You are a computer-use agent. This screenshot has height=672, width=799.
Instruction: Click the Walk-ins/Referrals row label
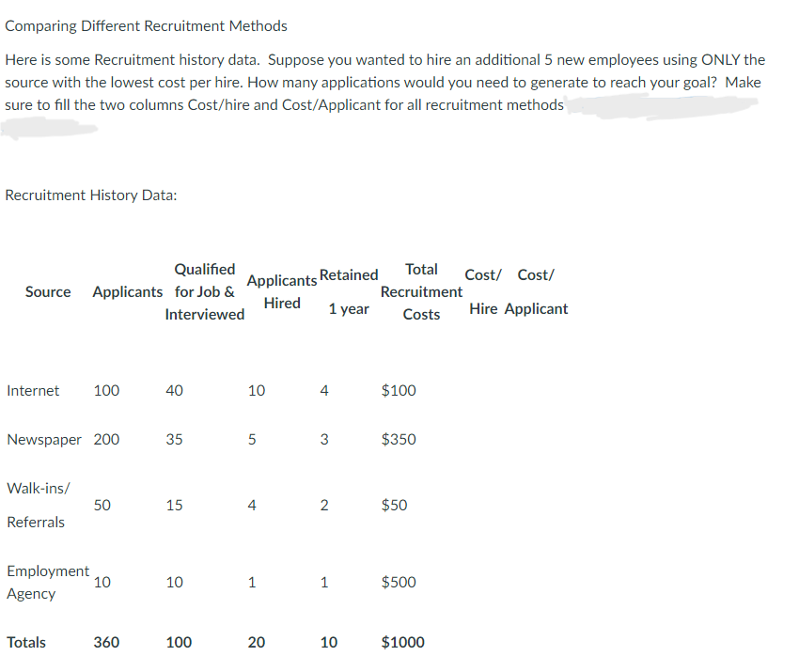click(39, 505)
